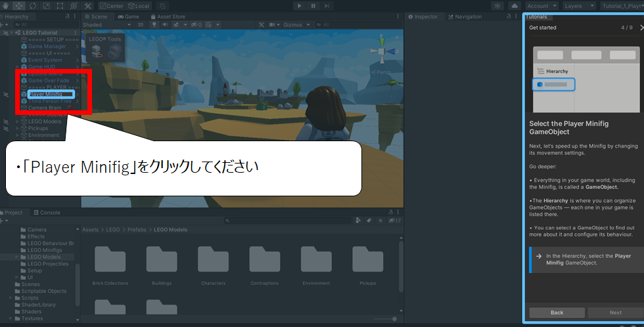Select the Hand tool in the toolbar
Viewport: 644px width, 327px height.
(5, 6)
